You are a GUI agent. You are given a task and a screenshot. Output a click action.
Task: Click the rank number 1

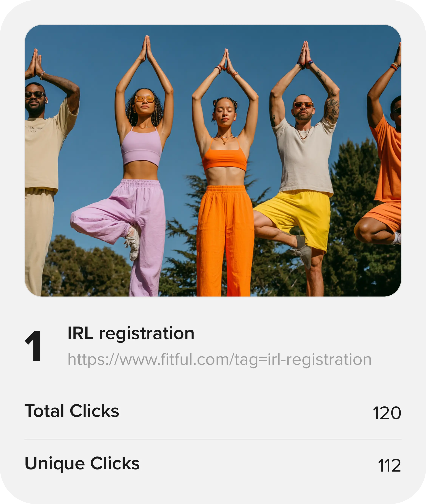coord(33,346)
